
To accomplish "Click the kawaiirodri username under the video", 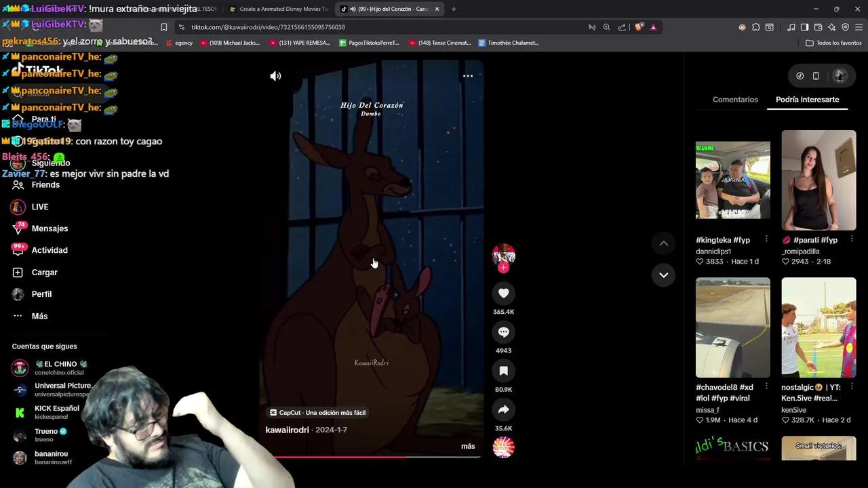I will (x=287, y=430).
